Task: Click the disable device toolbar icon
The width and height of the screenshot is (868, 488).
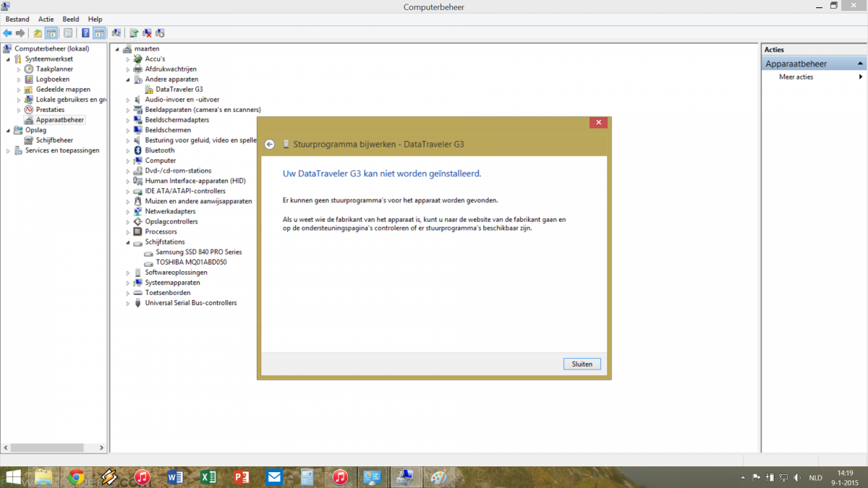Action: tap(160, 33)
